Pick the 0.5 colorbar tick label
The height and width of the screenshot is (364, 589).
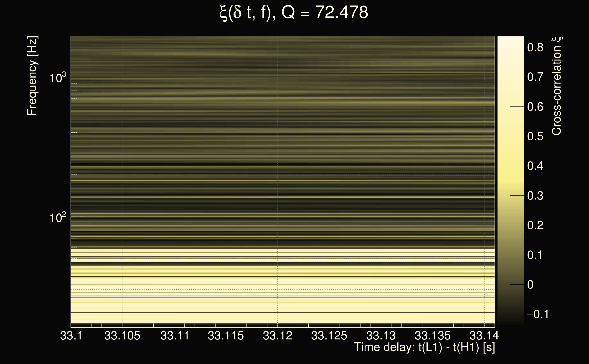(535, 136)
